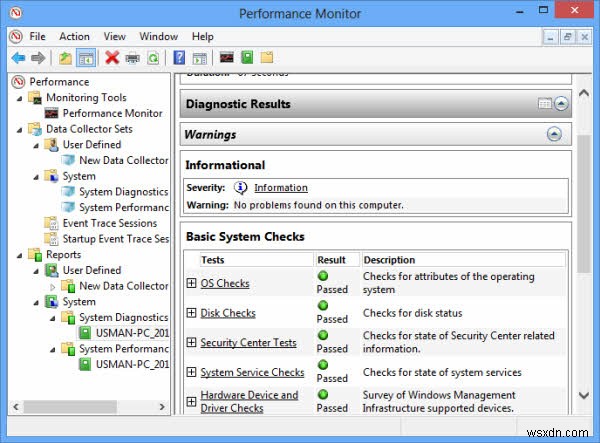Click the Result column header
600x443 pixels.
pyautogui.click(x=337, y=260)
